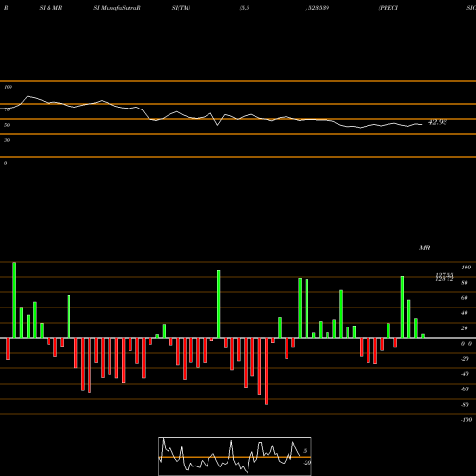Click the RSI axis label 50
The width and height of the screenshot is (476, 476).
click(7, 125)
